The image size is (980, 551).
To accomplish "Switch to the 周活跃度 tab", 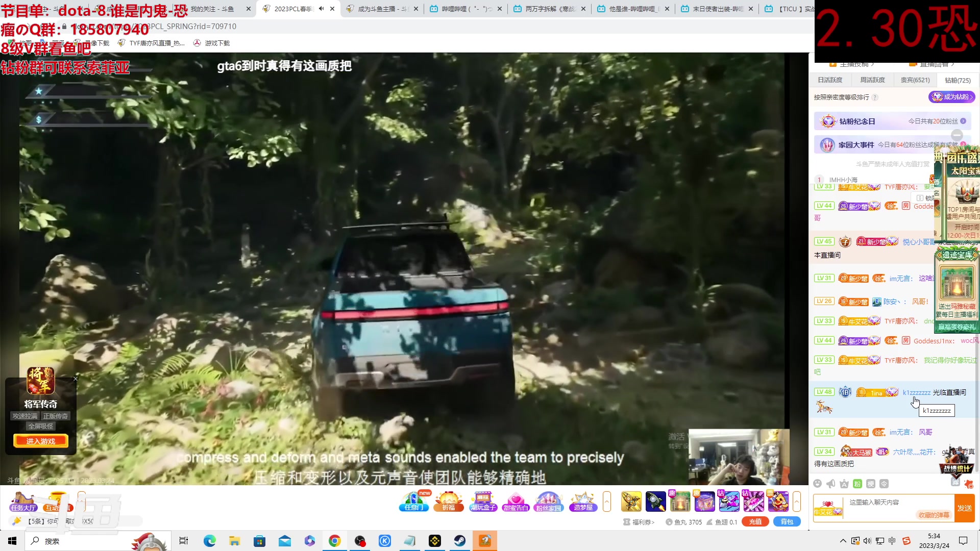I will [872, 80].
